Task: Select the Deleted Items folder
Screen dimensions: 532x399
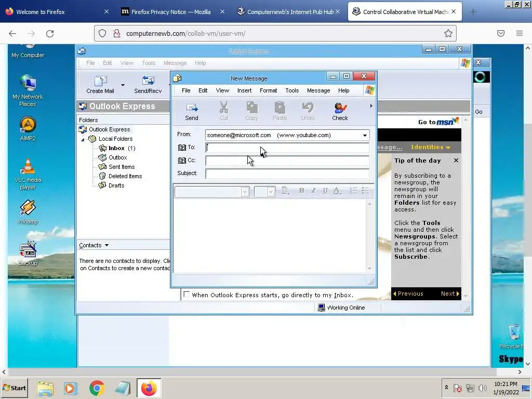Action: [121, 177]
